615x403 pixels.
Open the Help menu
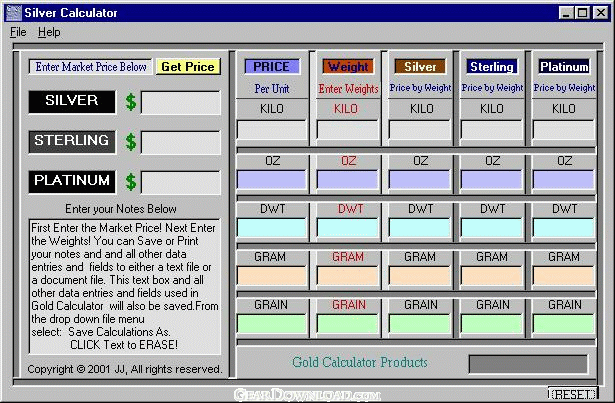click(x=49, y=32)
